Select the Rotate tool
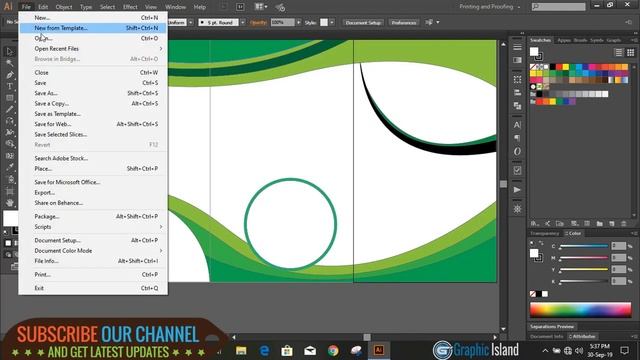This screenshot has width=640, height=360. point(9,121)
